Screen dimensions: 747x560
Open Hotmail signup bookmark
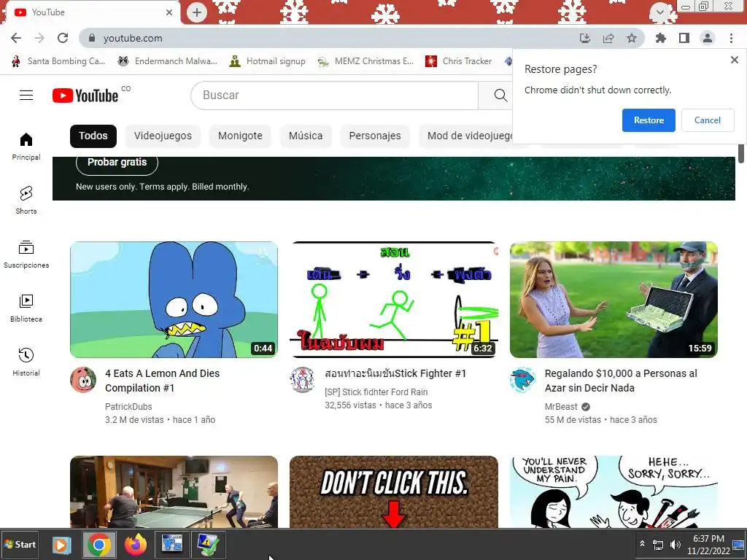(x=267, y=61)
